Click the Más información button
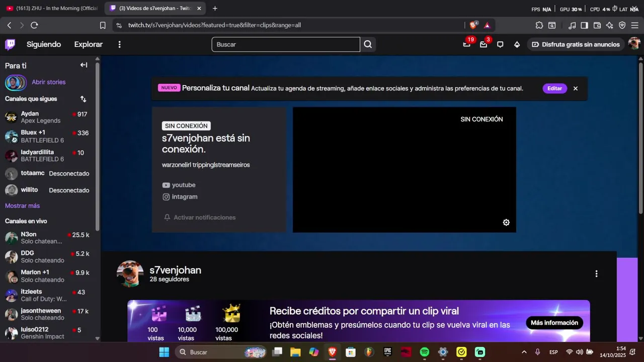Viewport: 644px width, 362px height. pyautogui.click(x=554, y=323)
